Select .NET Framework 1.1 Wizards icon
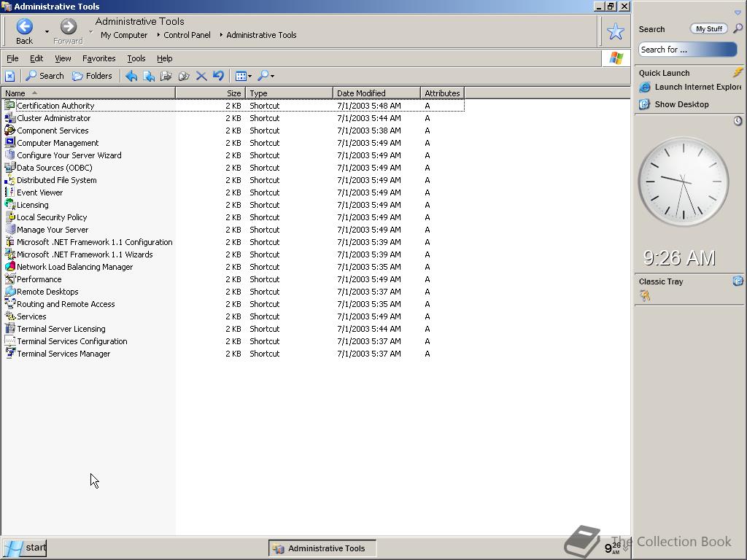The width and height of the screenshot is (747, 560). [x=9, y=254]
